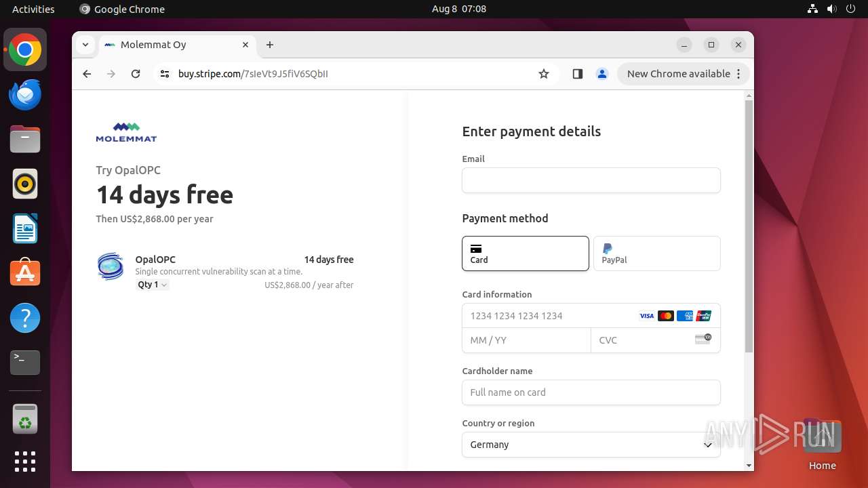The image size is (868, 488).
Task: Open the Country or region dropdown
Action: point(591,445)
